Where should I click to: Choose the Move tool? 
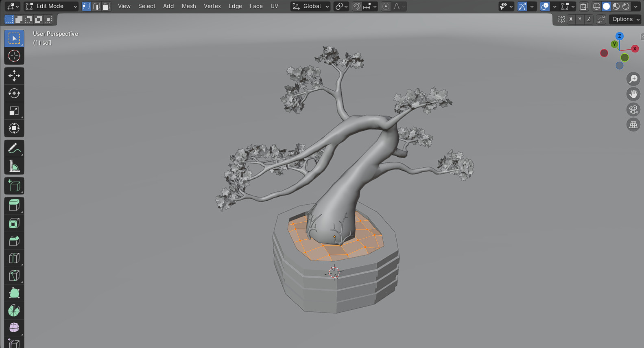coord(14,76)
